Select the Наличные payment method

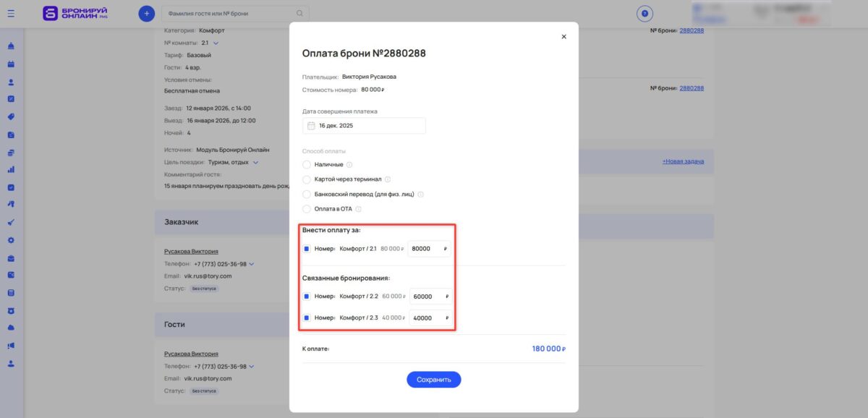click(306, 163)
